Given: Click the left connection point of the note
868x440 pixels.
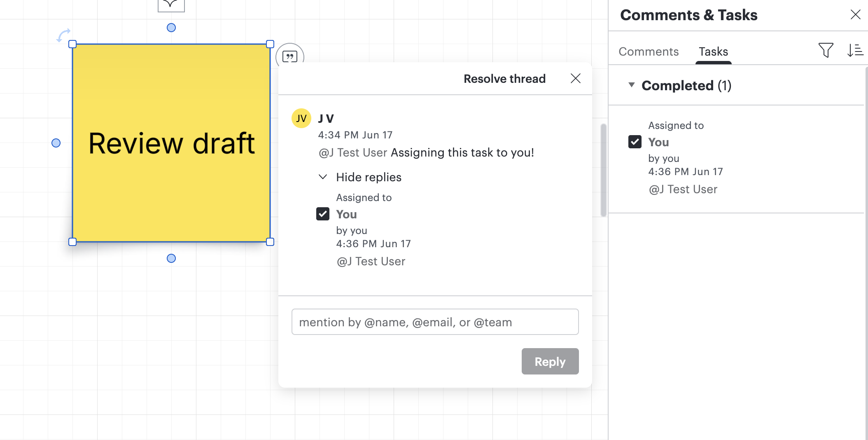Looking at the screenshot, I should point(56,143).
